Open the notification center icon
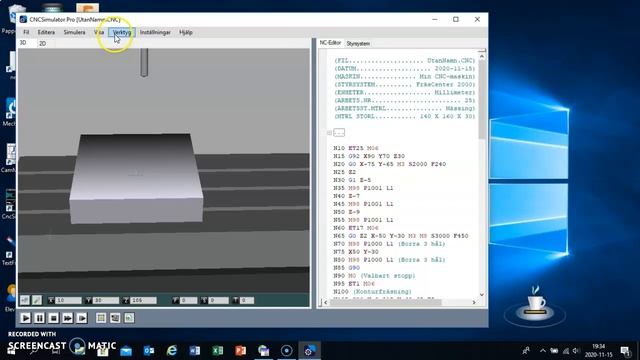The height and width of the screenshot is (360, 640). (625, 351)
